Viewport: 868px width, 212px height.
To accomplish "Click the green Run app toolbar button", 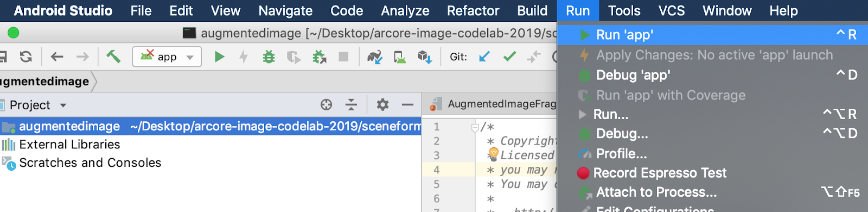I will (219, 57).
